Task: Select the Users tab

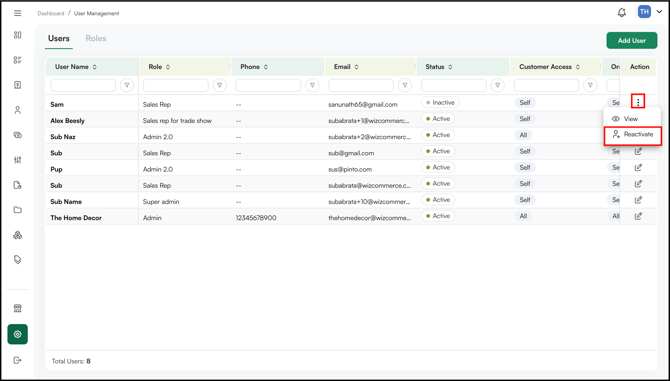Action: tap(59, 38)
